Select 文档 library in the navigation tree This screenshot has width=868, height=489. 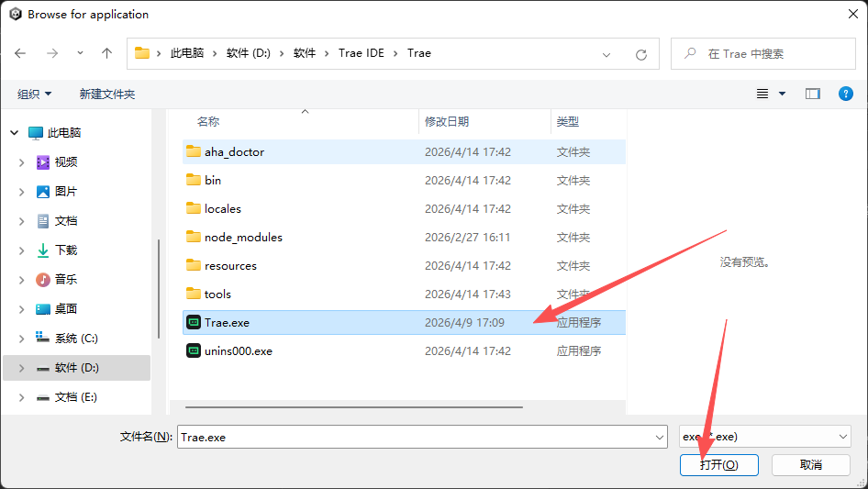coord(66,220)
